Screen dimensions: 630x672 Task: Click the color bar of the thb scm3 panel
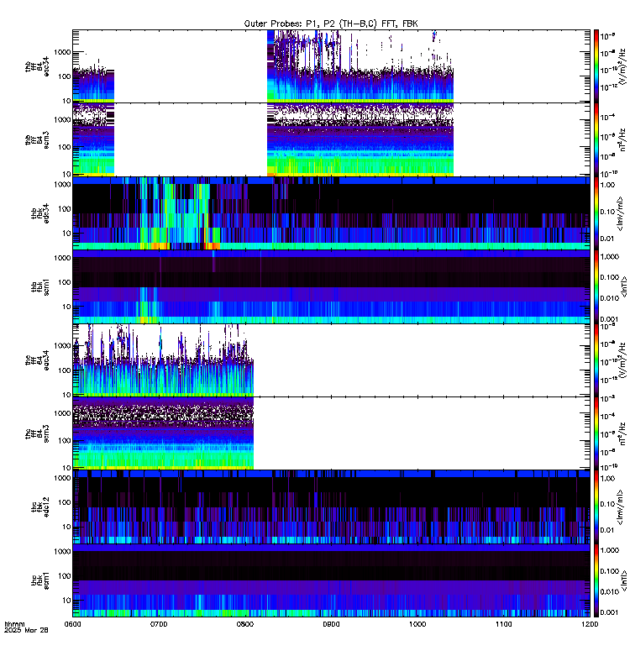point(596,139)
